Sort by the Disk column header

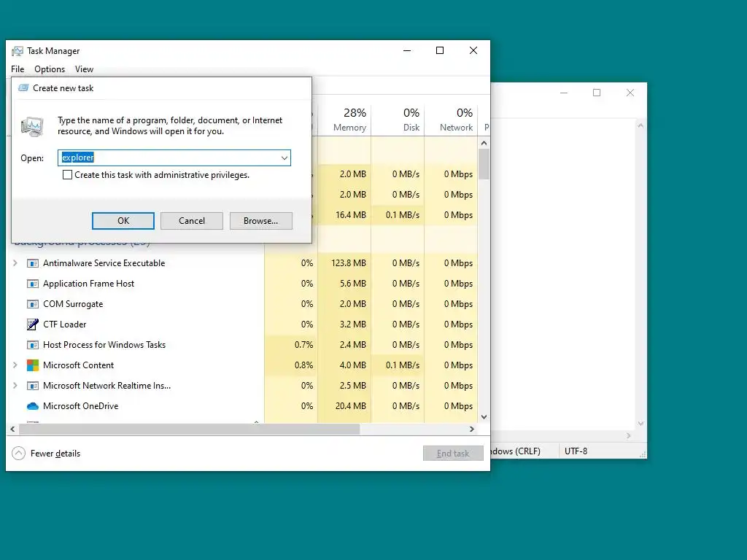[398, 120]
